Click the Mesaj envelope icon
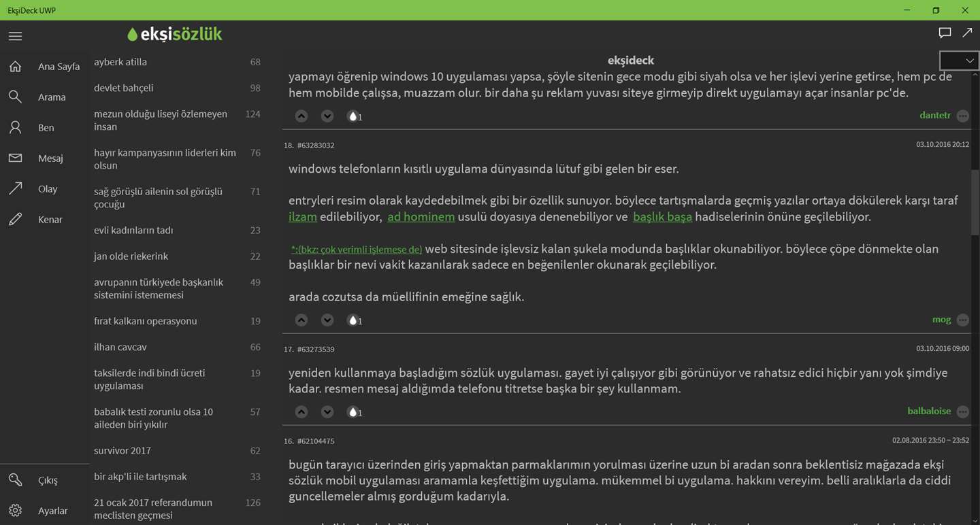 coord(15,158)
